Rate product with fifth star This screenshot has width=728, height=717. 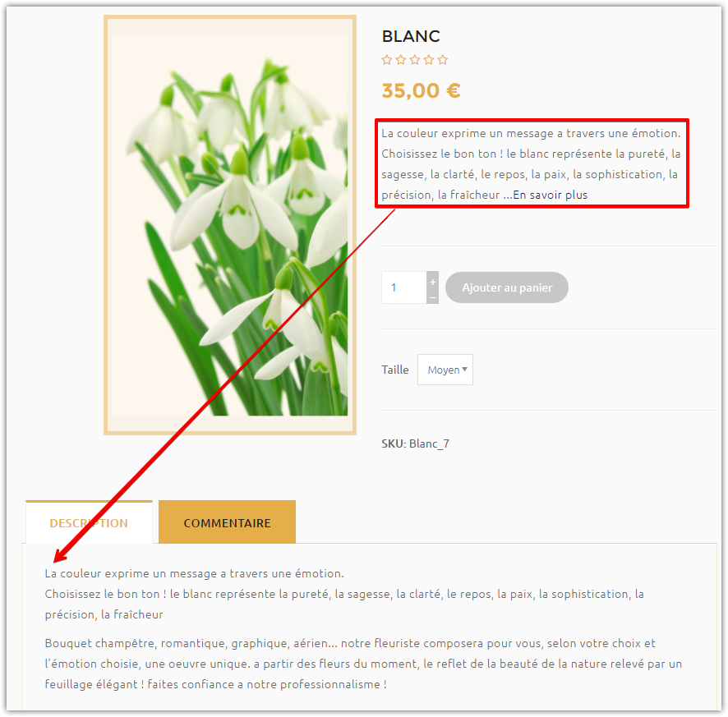(x=442, y=60)
